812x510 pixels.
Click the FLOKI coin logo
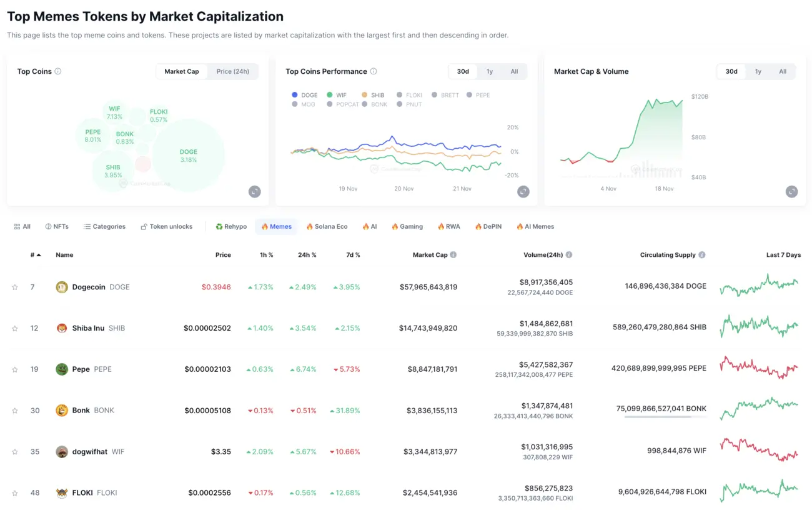pyautogui.click(x=62, y=492)
